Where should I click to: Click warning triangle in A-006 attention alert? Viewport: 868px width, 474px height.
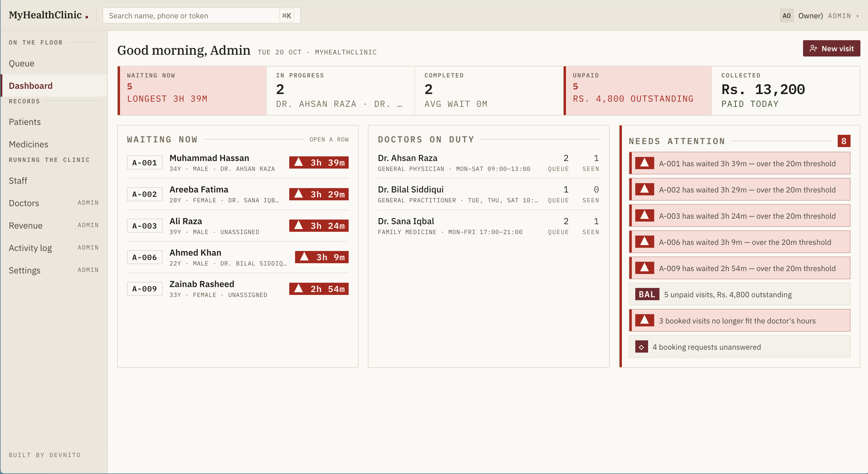point(644,242)
